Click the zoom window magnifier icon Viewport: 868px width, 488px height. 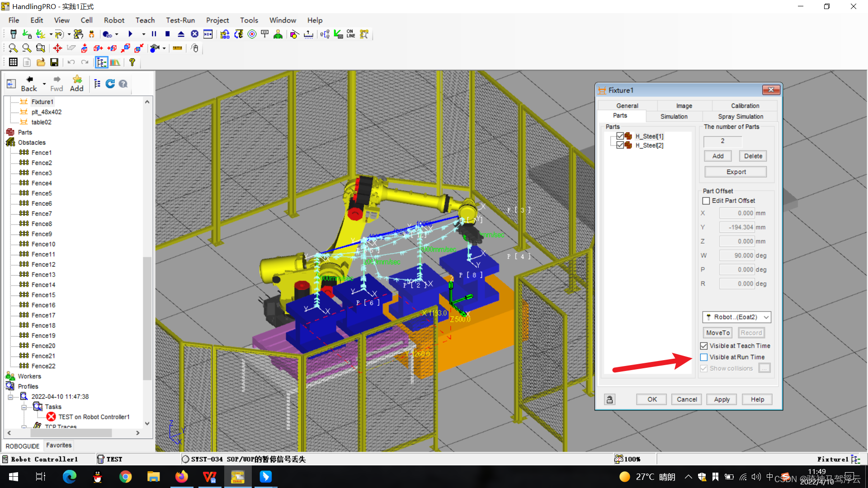point(41,48)
